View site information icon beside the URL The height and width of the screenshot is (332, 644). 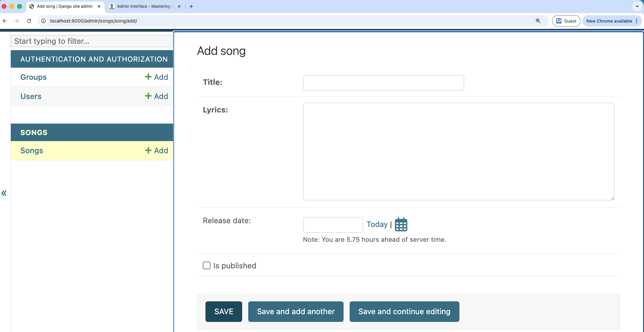43,21
